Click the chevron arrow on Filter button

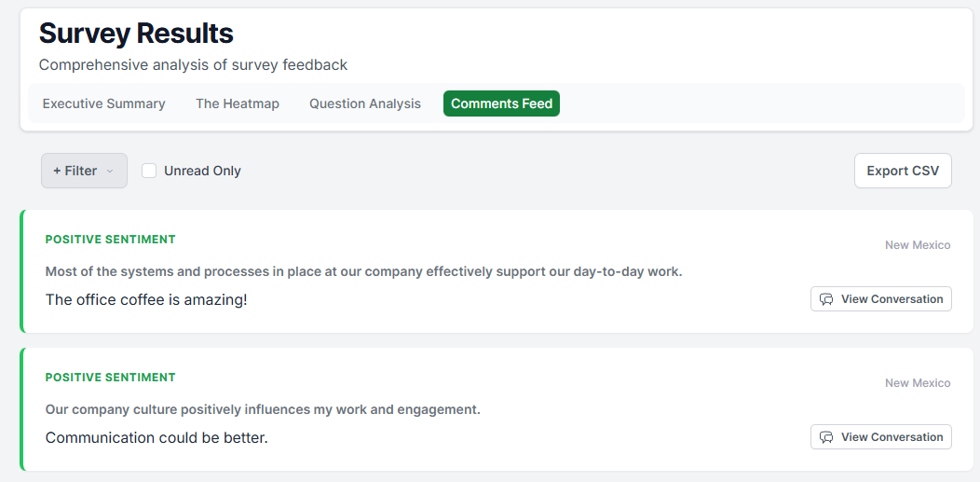[110, 172]
